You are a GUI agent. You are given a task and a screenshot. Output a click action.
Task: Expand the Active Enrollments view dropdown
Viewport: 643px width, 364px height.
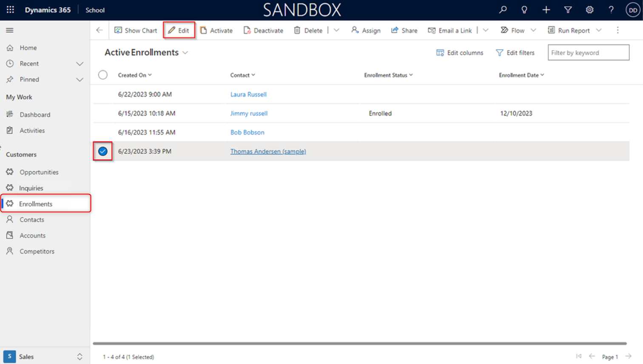(x=185, y=53)
